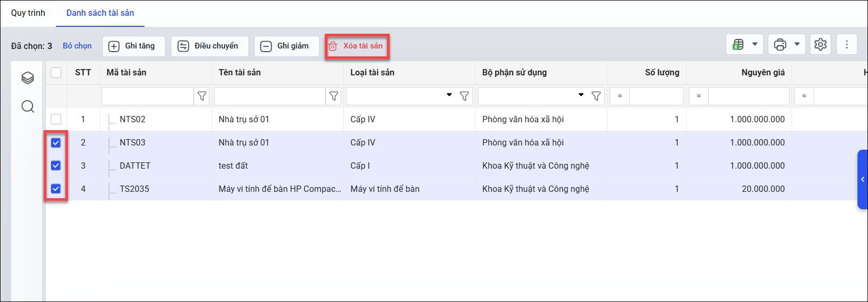Expand the print options dropdown arrow
The height and width of the screenshot is (302, 868).
click(x=797, y=44)
